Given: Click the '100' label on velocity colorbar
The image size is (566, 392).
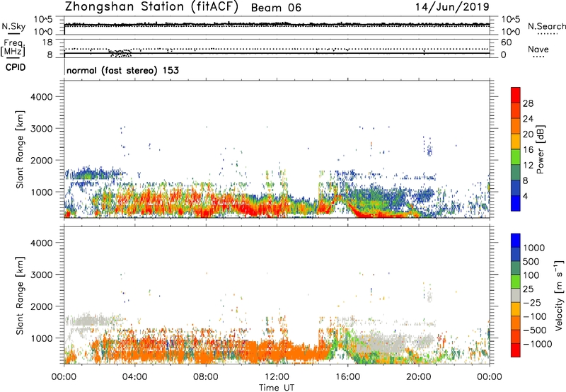Looking at the screenshot, I should point(531,275).
